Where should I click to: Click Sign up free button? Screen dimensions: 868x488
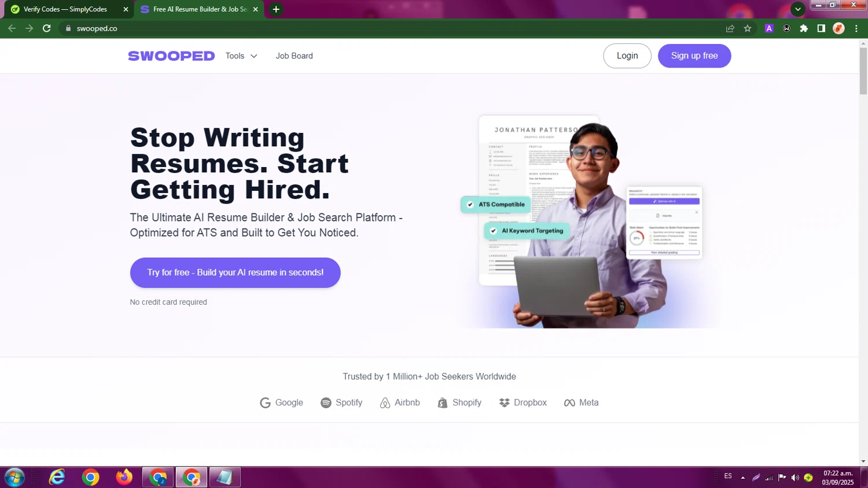coord(694,56)
